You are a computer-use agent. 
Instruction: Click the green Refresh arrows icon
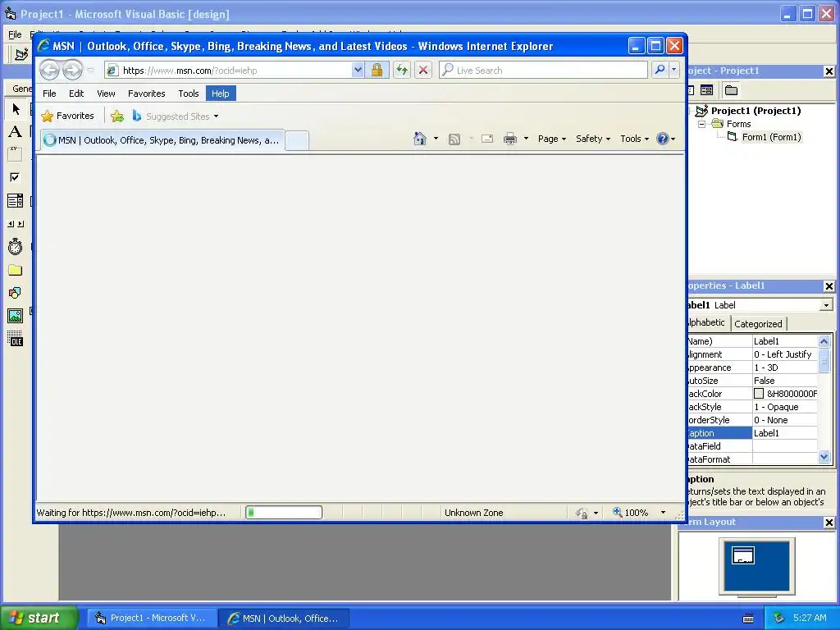coord(402,71)
